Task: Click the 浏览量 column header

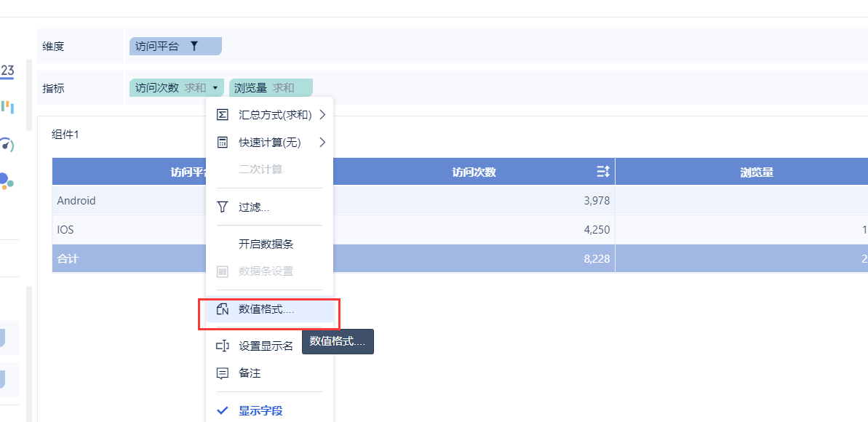Action: (756, 172)
